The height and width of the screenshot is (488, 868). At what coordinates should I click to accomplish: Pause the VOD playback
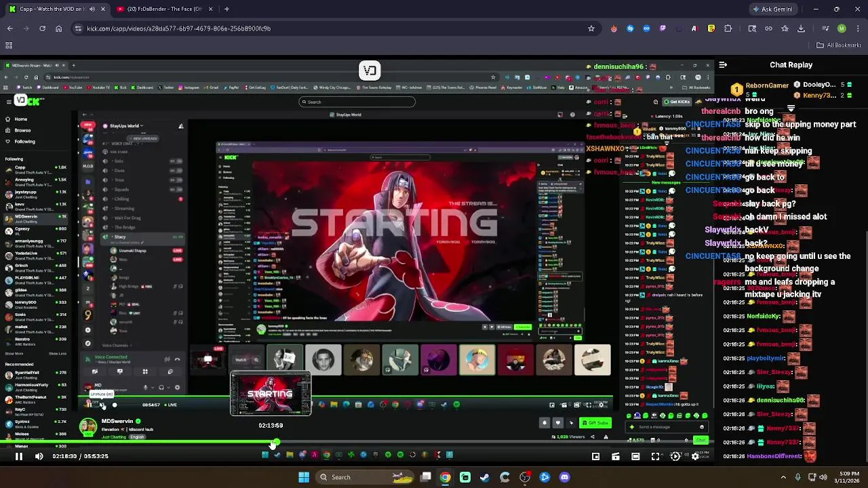19,456
